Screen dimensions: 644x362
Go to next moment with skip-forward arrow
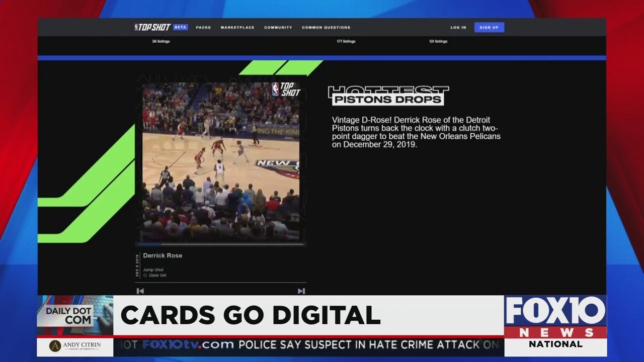click(x=301, y=291)
